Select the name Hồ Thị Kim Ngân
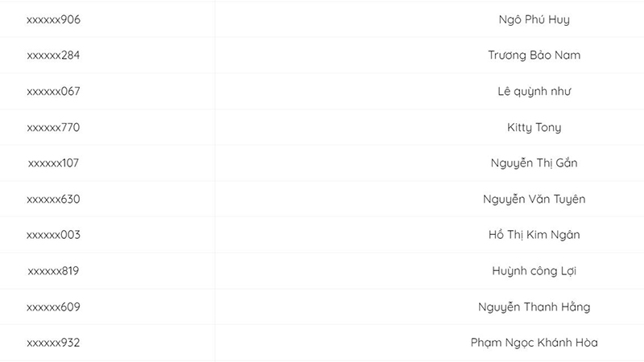The width and height of the screenshot is (644, 362). pos(534,235)
